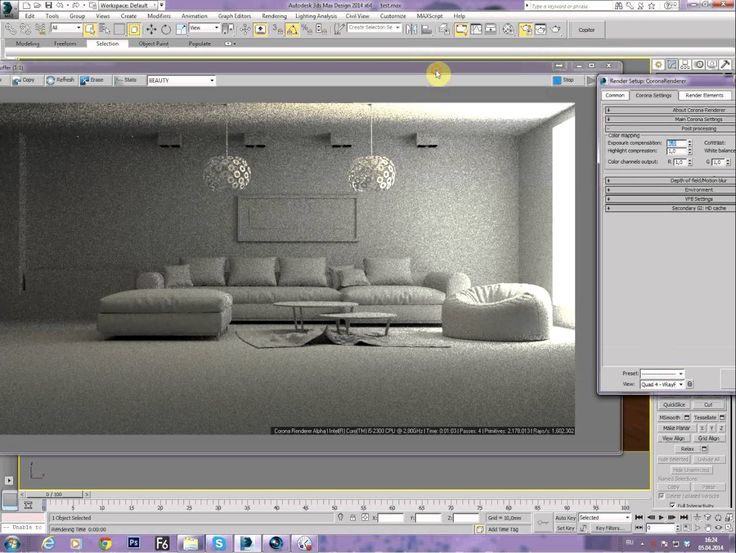
Task: Toggle the Full Interactivity checkbox
Action: tap(672, 505)
